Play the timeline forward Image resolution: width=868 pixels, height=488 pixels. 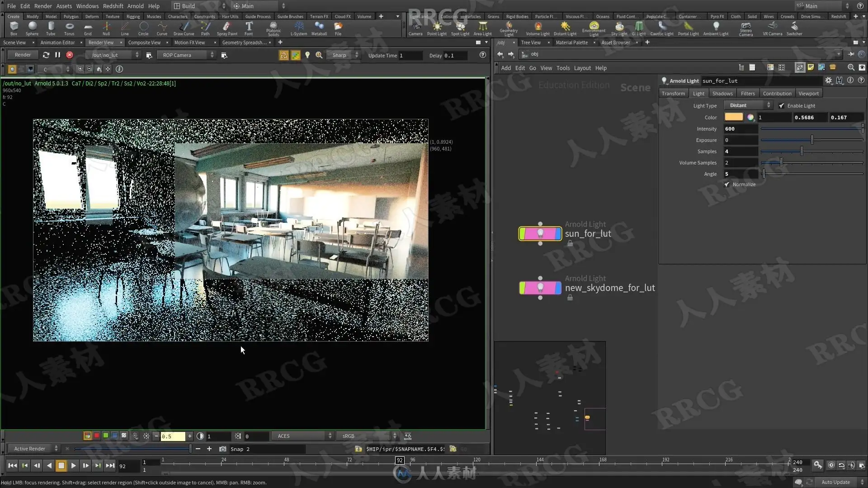pyautogui.click(x=73, y=465)
